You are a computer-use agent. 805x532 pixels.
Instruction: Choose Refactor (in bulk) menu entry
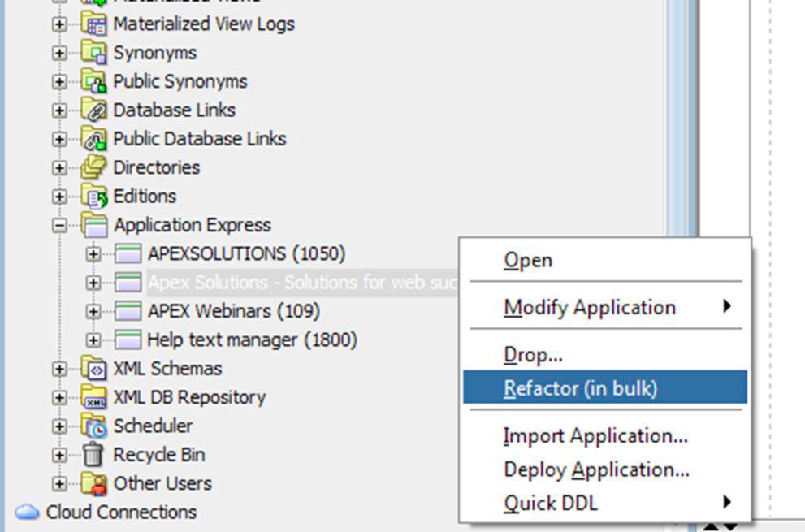[x=605, y=387]
